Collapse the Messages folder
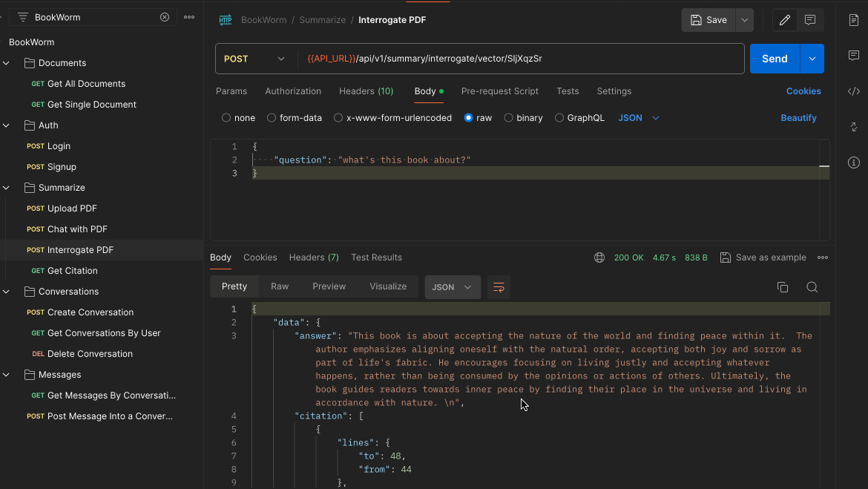Image resolution: width=868 pixels, height=489 pixels. click(x=6, y=375)
